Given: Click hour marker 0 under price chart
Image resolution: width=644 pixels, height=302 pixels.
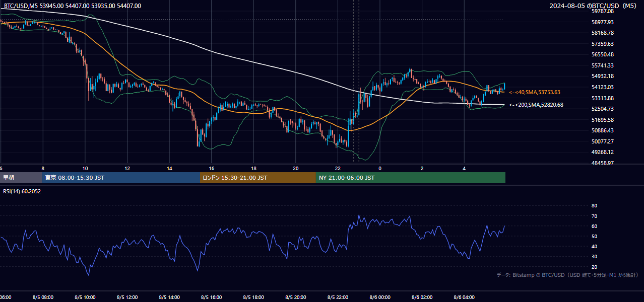Looking at the screenshot, I should pos(380,168).
